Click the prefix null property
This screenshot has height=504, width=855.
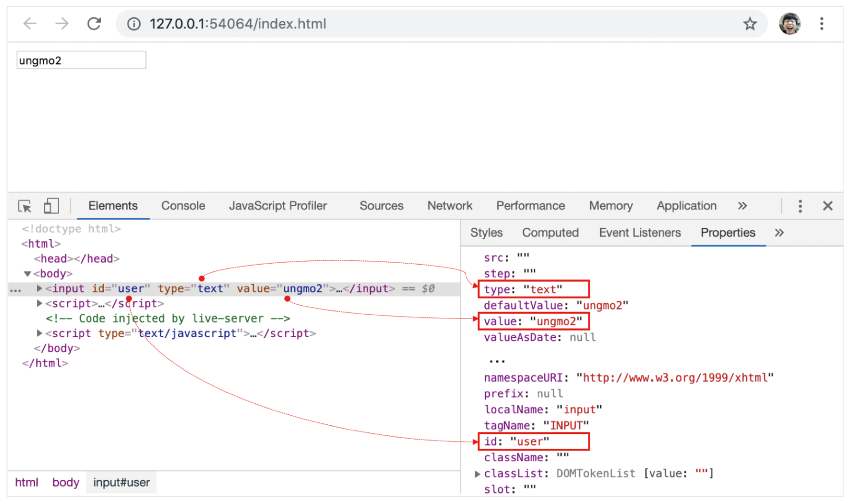click(523, 394)
